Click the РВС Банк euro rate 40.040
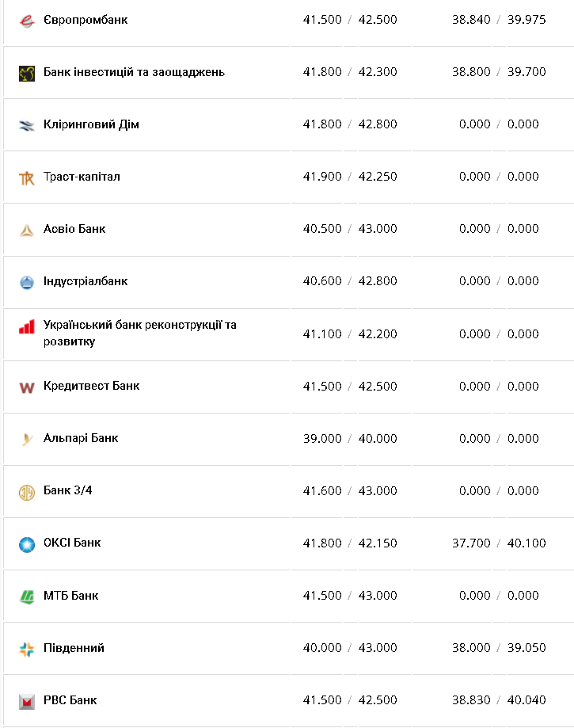 (526, 700)
